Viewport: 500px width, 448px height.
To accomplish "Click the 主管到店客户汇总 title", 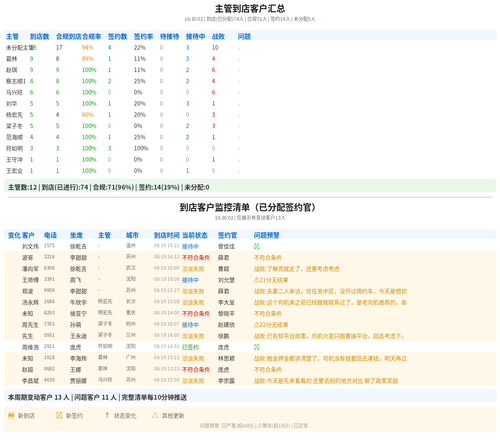I will tap(250, 8).
